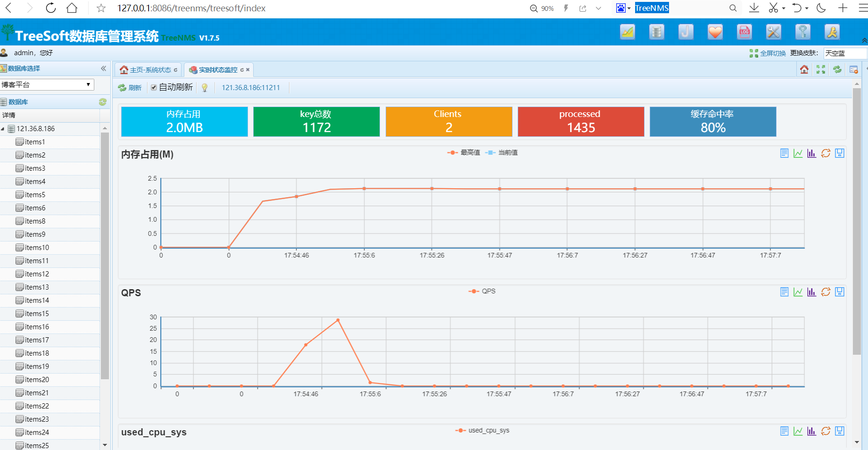Toggle 最高值 legend in memory chart
Image resolution: width=868 pixels, height=450 pixels.
pyautogui.click(x=463, y=152)
